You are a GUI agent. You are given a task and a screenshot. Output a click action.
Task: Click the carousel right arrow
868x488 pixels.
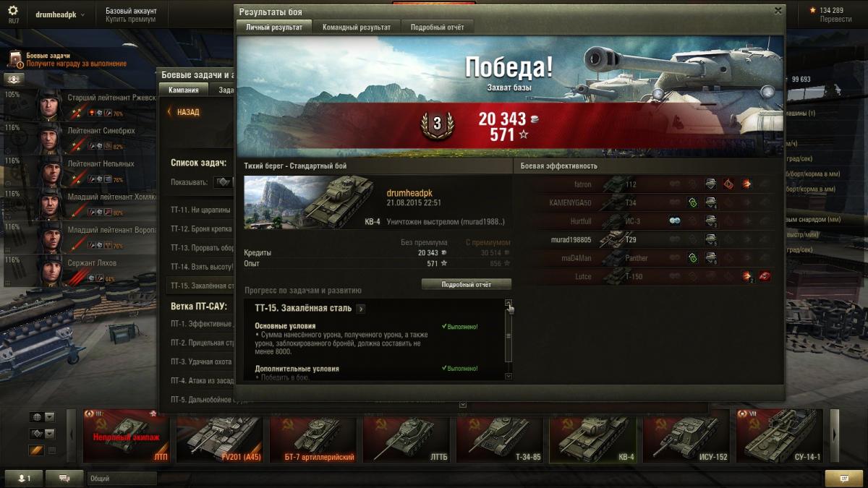(x=834, y=435)
